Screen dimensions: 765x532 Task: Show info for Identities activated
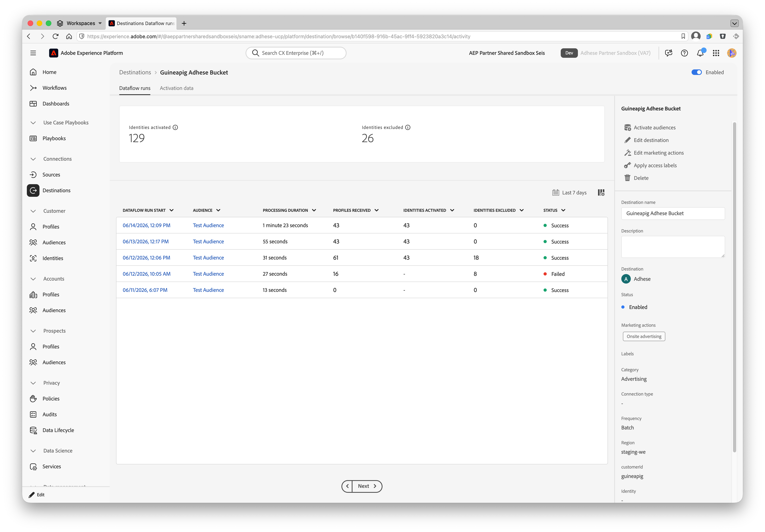(175, 127)
